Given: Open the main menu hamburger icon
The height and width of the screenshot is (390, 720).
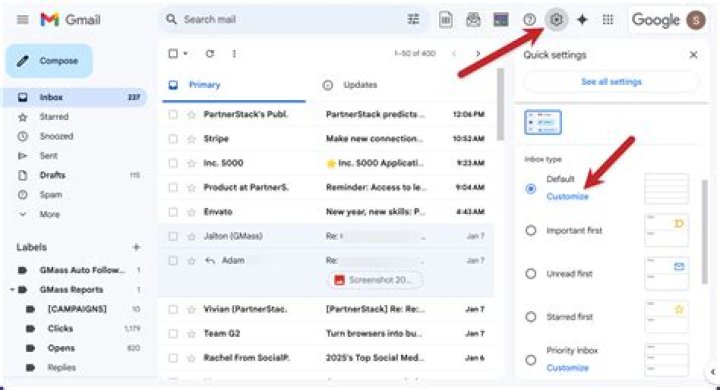Looking at the screenshot, I should [22, 20].
